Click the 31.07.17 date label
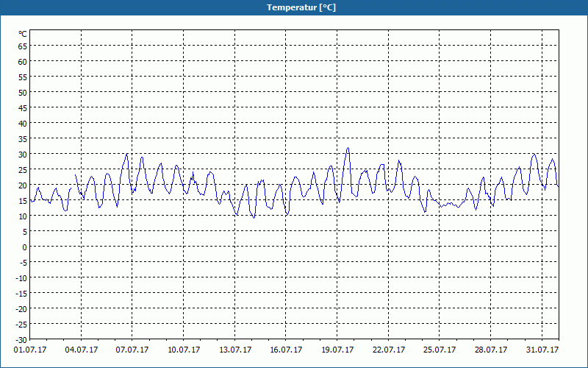The image size is (588, 368). (x=542, y=350)
